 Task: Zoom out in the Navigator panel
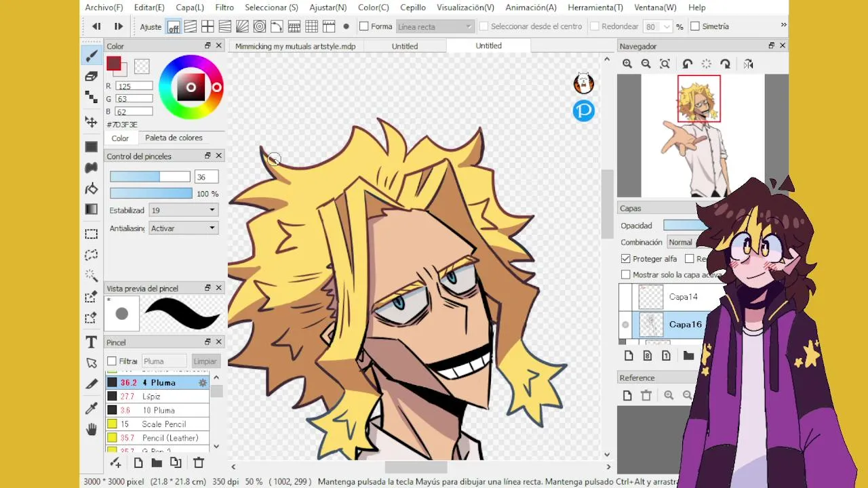[646, 64]
